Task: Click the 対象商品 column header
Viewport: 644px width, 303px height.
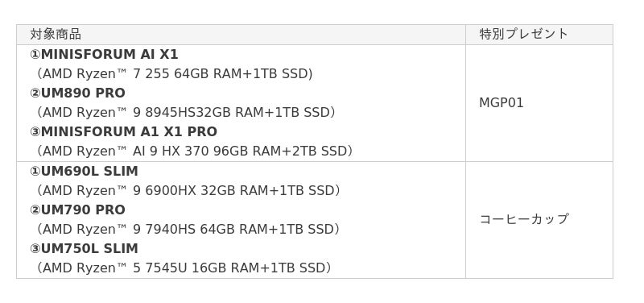Action: pos(56,35)
